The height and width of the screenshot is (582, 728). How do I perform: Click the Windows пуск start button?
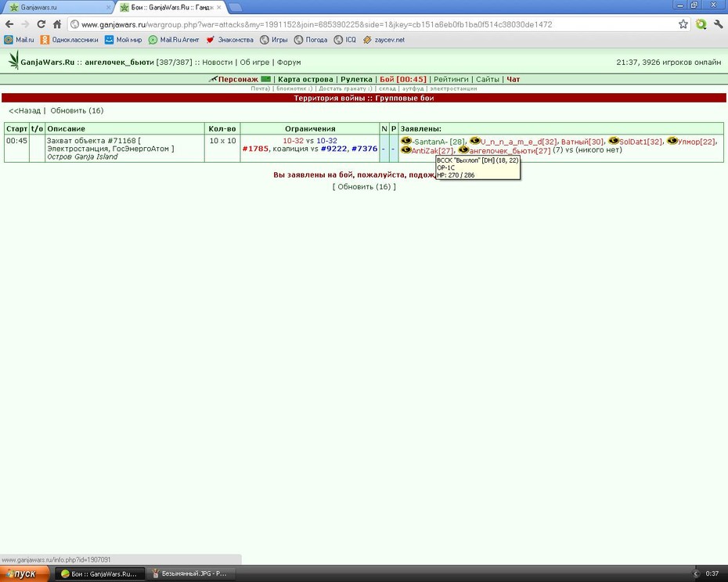(x=23, y=573)
